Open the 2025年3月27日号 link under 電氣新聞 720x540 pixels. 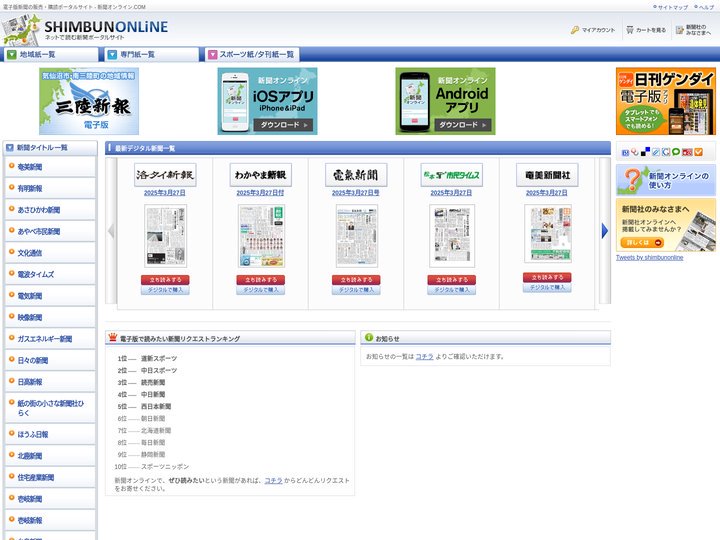[x=356, y=193]
